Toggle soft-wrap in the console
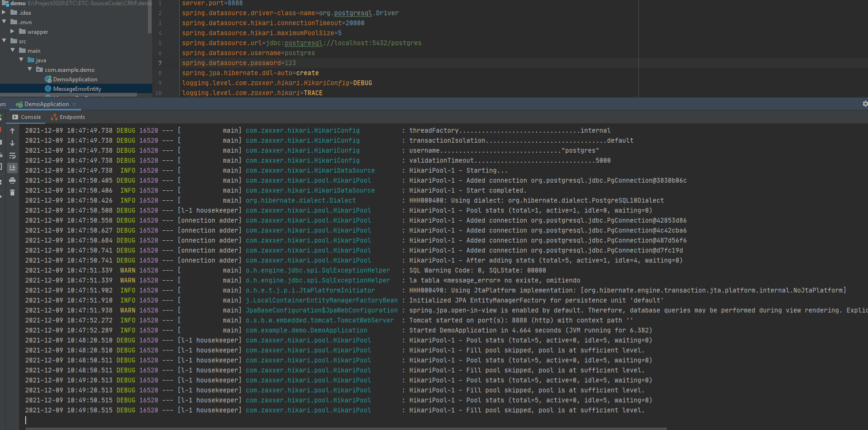This screenshot has width=868, height=430. coord(12,156)
